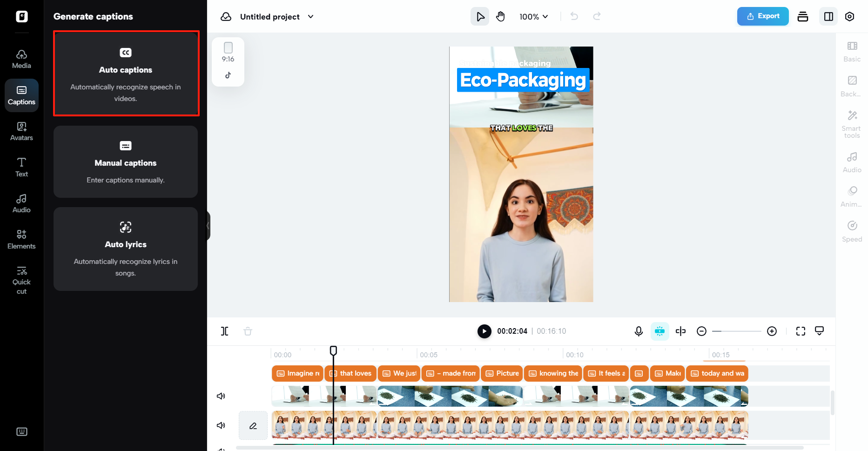Image resolution: width=868 pixels, height=451 pixels.
Task: Switch to the Elements sidebar tab
Action: click(21, 239)
